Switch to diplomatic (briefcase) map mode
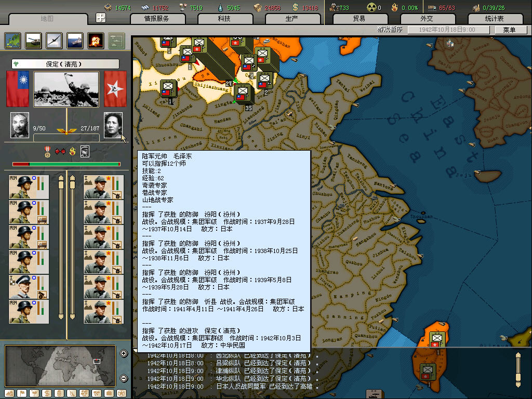 (x=109, y=393)
